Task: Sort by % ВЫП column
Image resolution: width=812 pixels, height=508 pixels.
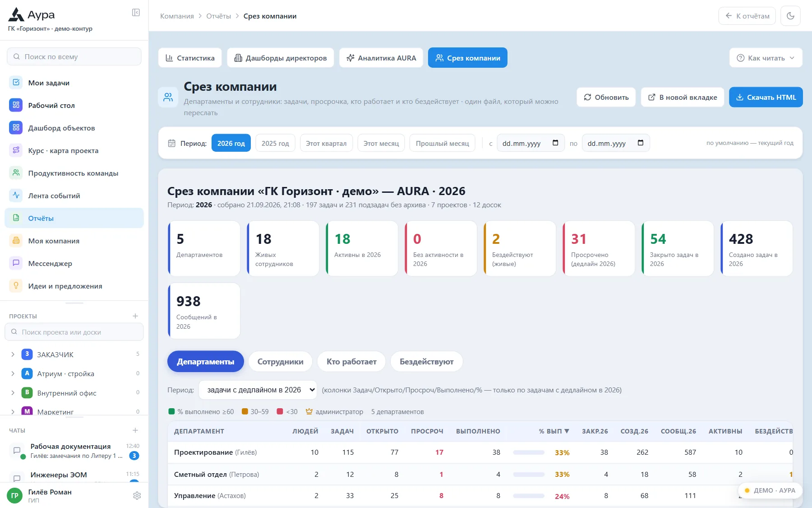Action: pyautogui.click(x=554, y=431)
